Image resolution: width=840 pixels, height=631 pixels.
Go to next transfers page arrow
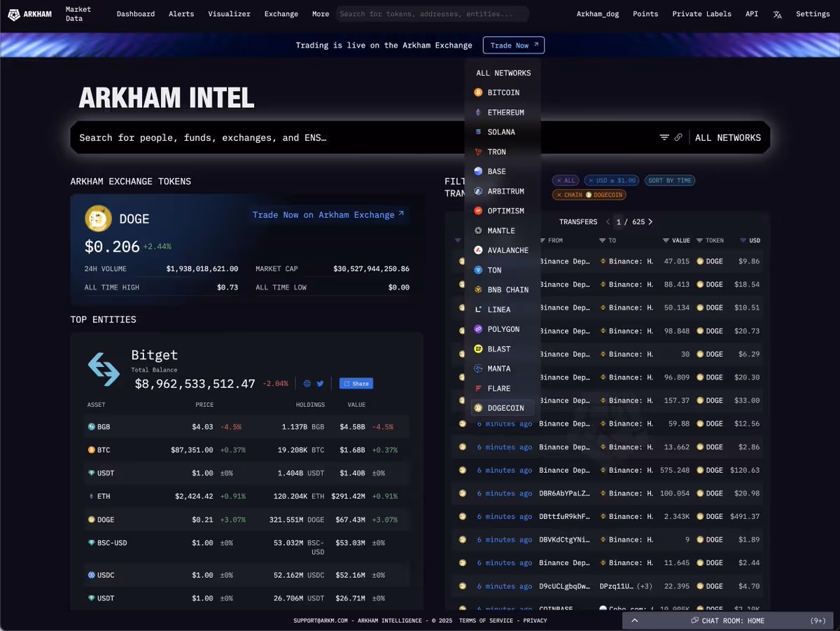[650, 222]
